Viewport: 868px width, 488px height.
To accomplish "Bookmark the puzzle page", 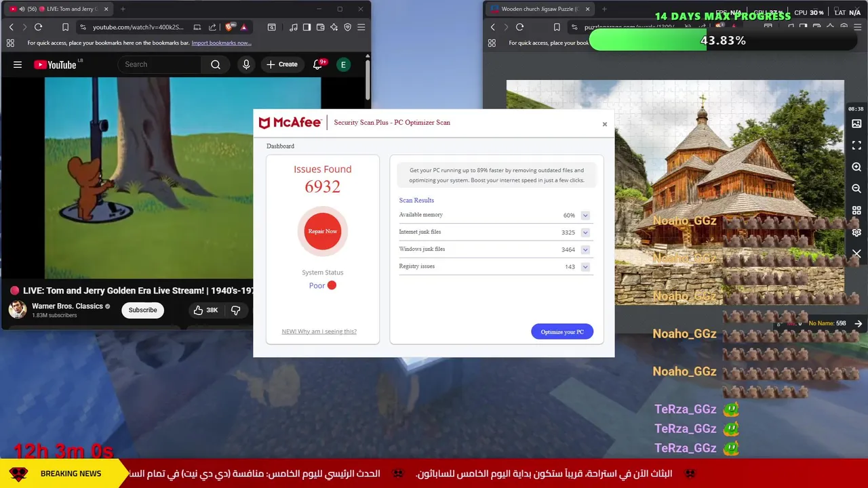I will pos(557,27).
